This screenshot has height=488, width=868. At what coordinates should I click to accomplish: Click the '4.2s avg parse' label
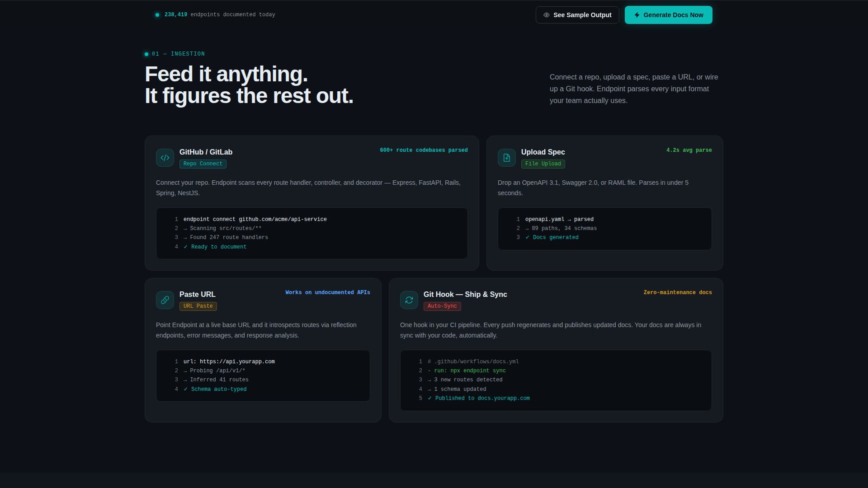689,150
